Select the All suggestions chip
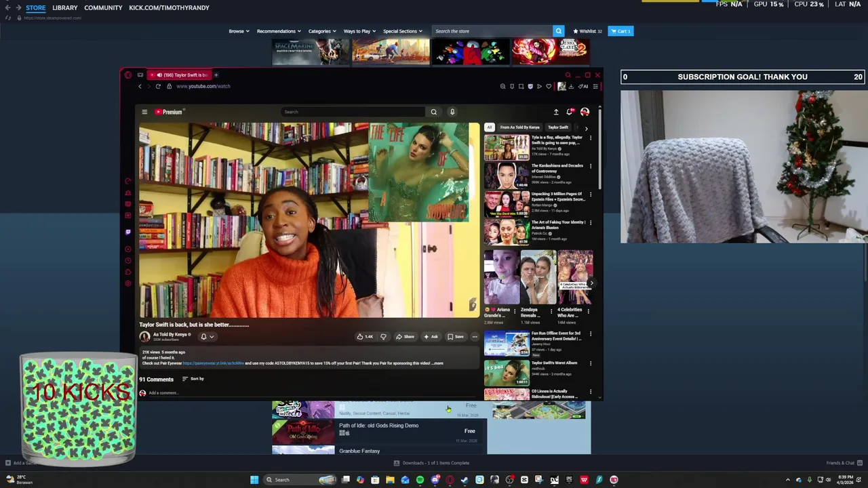 tap(489, 127)
